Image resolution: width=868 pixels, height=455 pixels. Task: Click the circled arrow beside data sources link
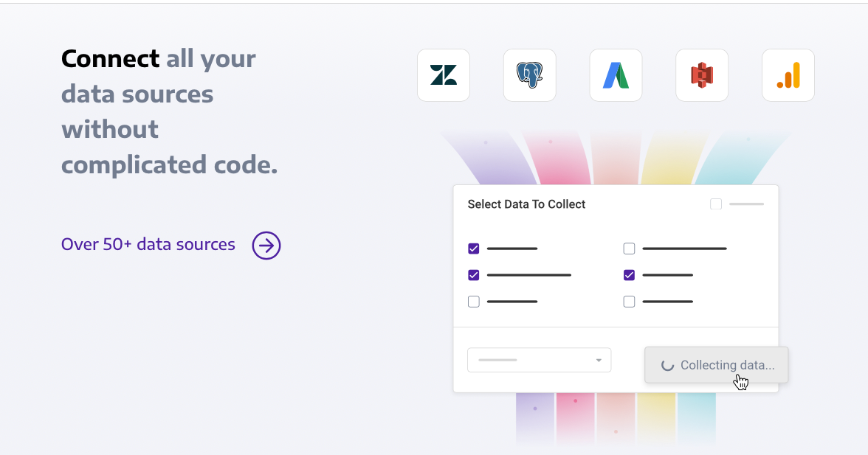(266, 245)
